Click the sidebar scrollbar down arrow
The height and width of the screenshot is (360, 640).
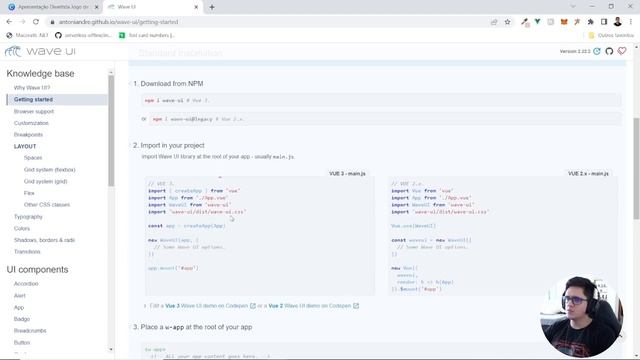coord(111,349)
